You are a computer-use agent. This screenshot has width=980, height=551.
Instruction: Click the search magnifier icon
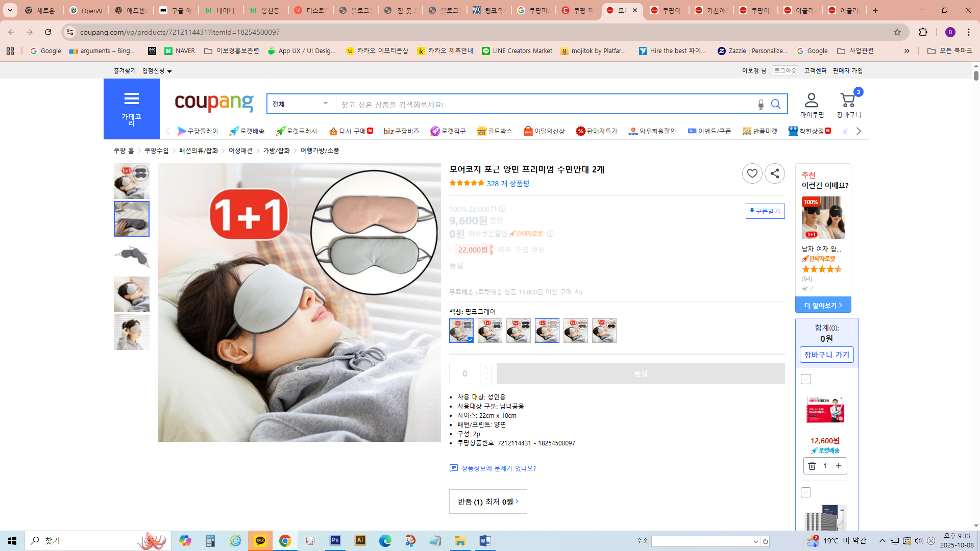click(x=776, y=104)
